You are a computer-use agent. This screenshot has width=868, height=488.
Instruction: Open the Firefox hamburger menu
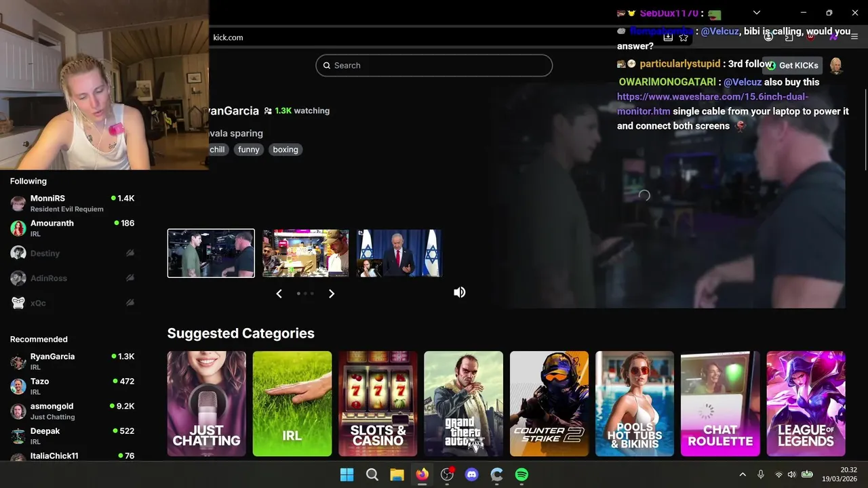854,37
